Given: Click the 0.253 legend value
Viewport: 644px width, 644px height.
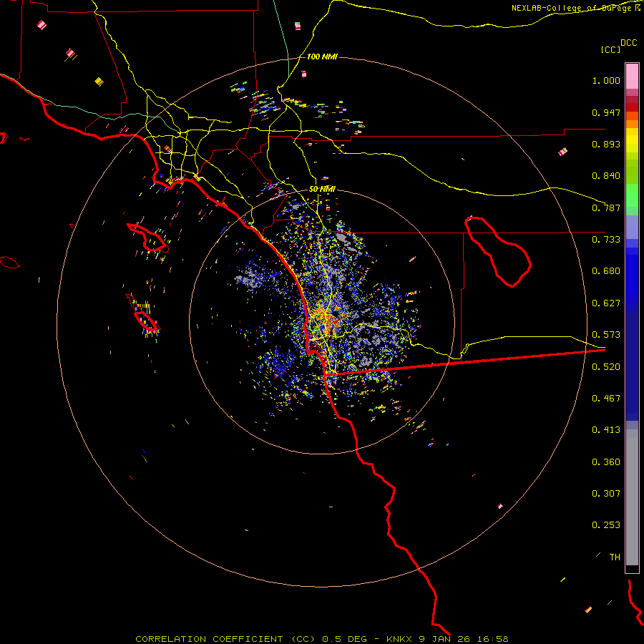Looking at the screenshot, I should click(x=606, y=525).
